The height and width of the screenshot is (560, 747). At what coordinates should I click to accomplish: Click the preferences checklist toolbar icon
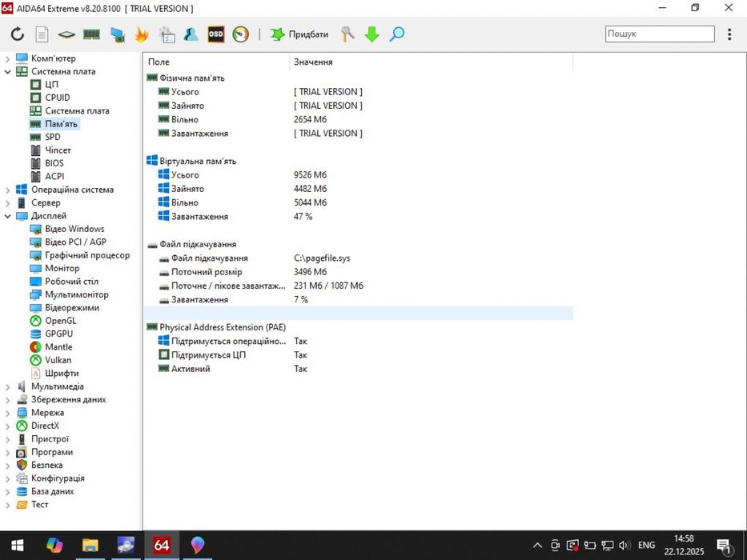coord(167,34)
